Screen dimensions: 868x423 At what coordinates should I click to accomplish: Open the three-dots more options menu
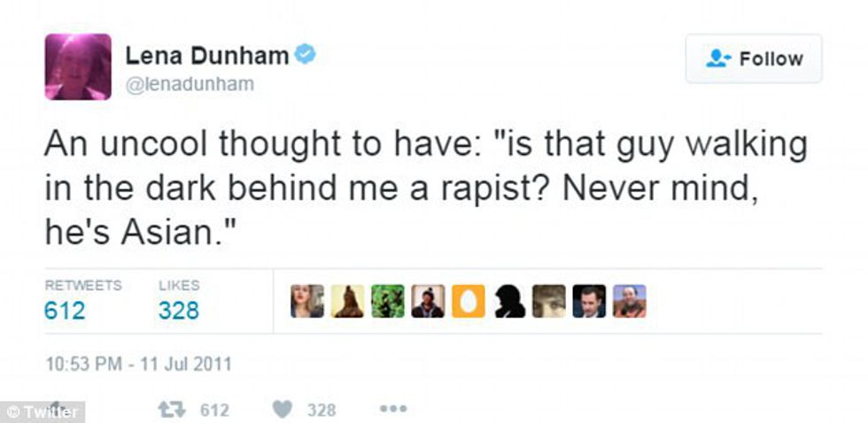pos(392,410)
